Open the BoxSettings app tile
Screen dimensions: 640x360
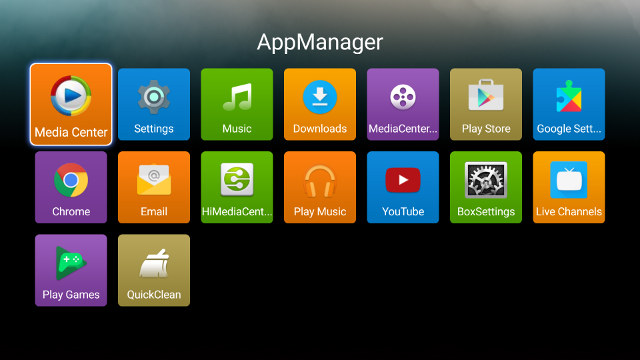(x=486, y=187)
